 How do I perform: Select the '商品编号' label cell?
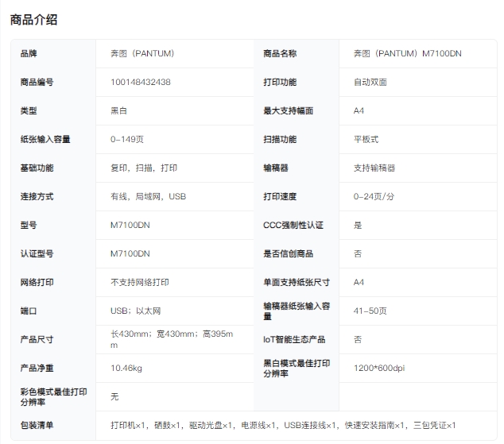[37, 82]
